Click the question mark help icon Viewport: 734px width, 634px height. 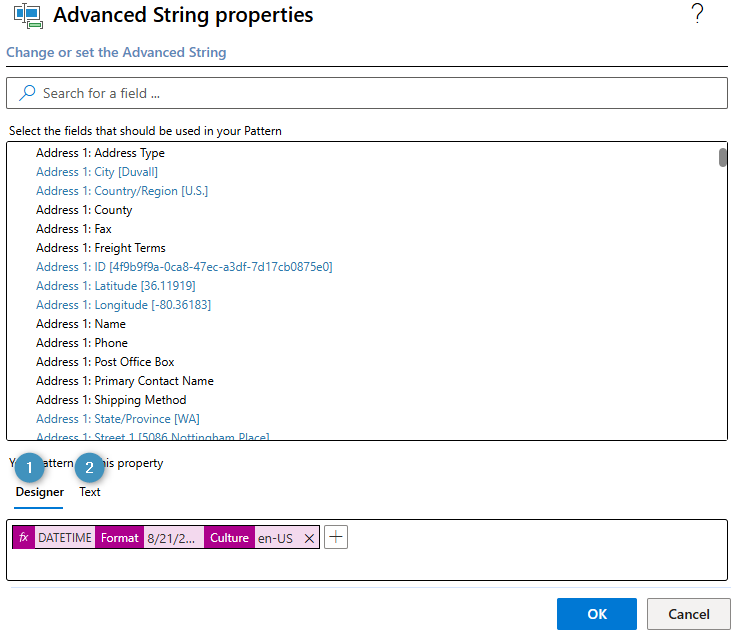(698, 15)
